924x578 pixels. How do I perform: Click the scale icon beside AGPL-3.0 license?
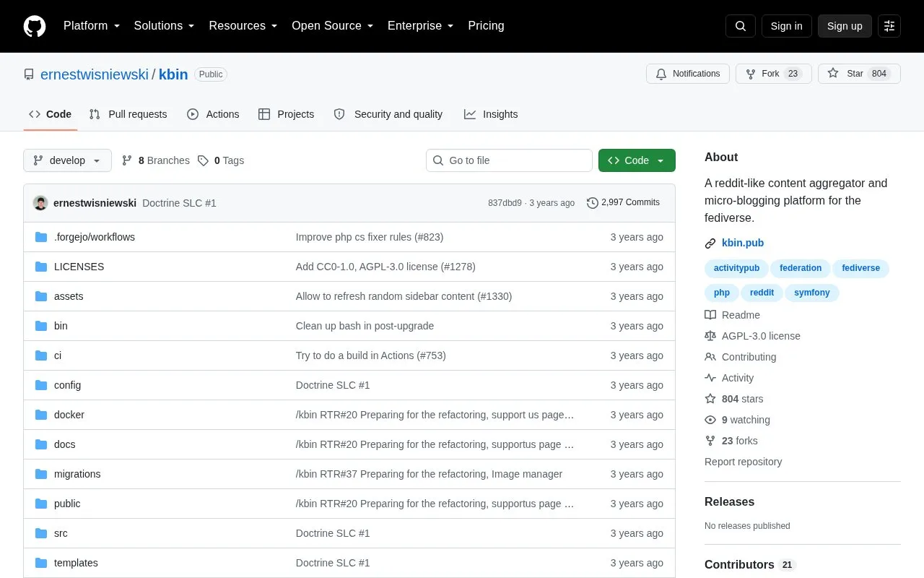[x=710, y=336]
